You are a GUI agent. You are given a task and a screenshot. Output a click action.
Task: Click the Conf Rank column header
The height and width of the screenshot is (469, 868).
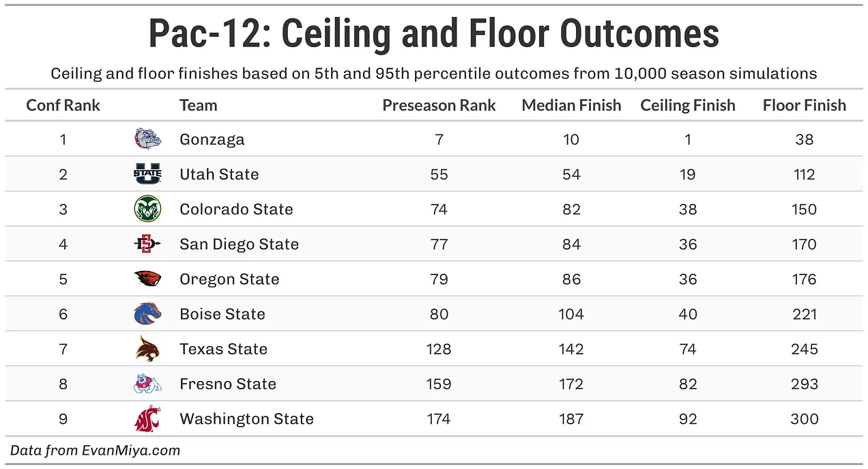coord(63,105)
